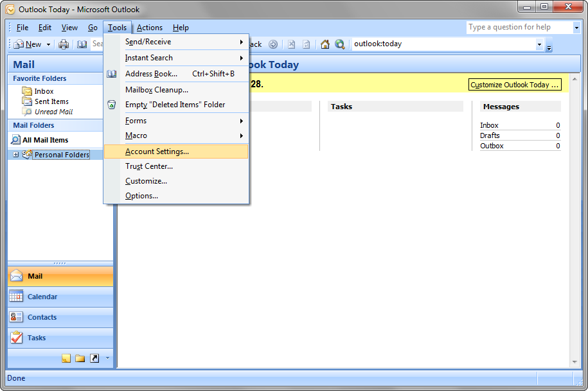
Task: Select Sent Items in Favorite Folders
Action: [51, 101]
